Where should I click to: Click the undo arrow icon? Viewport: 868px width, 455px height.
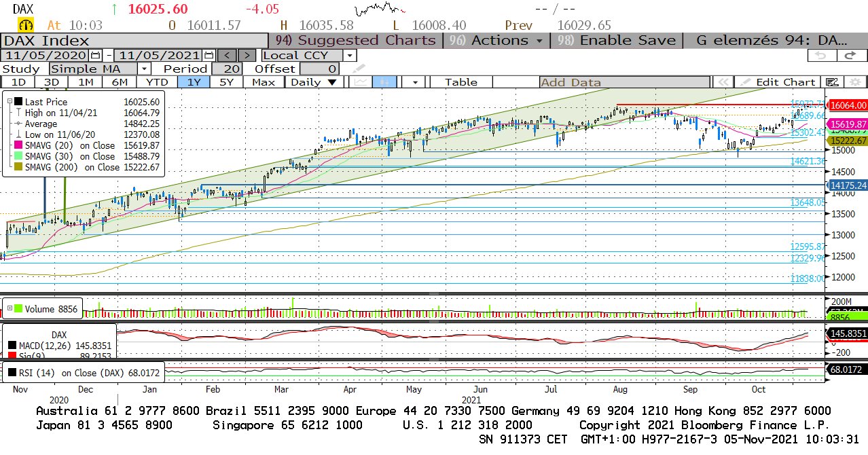point(823,55)
